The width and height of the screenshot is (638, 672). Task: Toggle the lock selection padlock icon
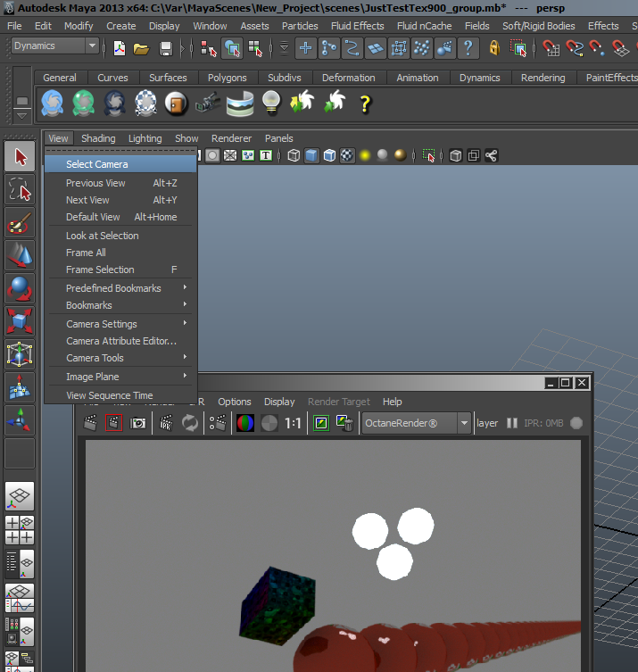494,48
